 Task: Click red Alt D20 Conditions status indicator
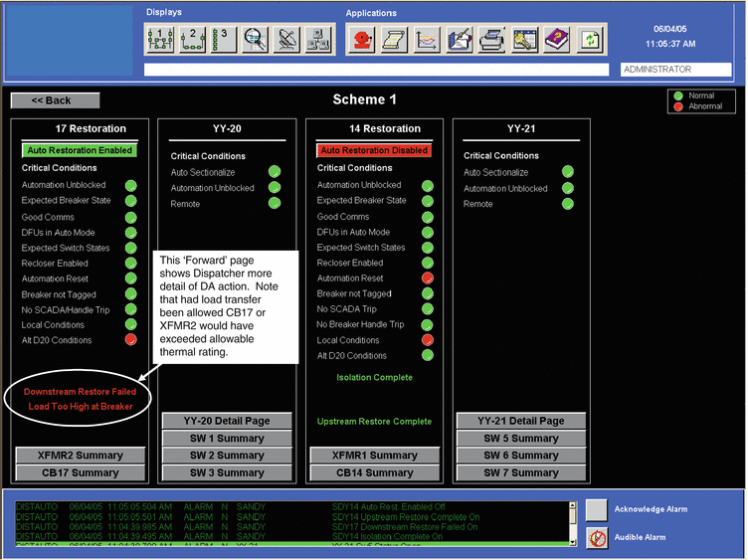coord(131,340)
